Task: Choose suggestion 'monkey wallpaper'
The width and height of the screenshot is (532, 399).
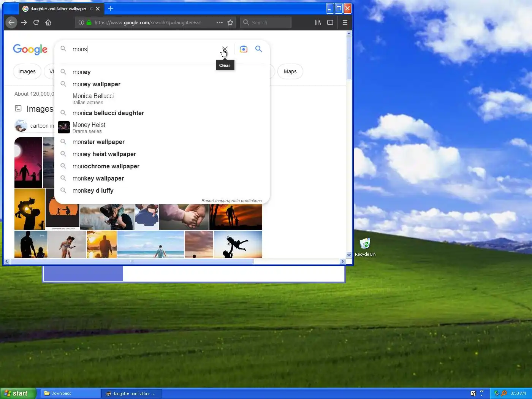Action: (162, 178)
